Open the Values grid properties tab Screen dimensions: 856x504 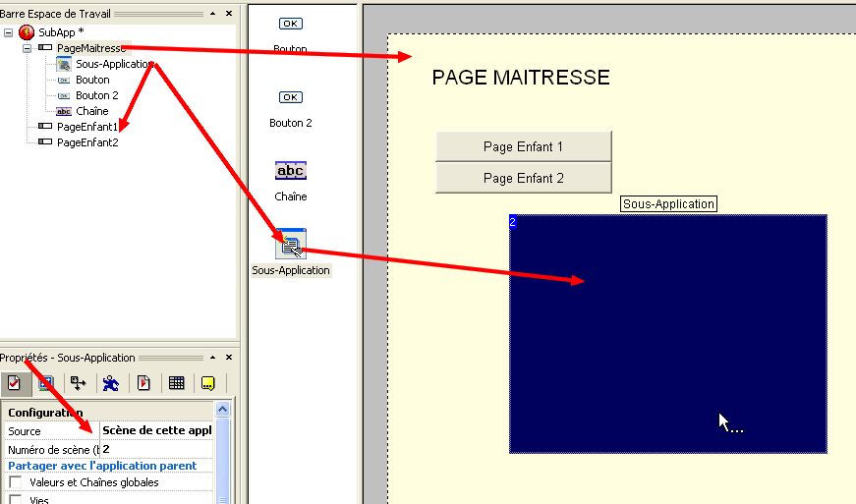coord(176,383)
